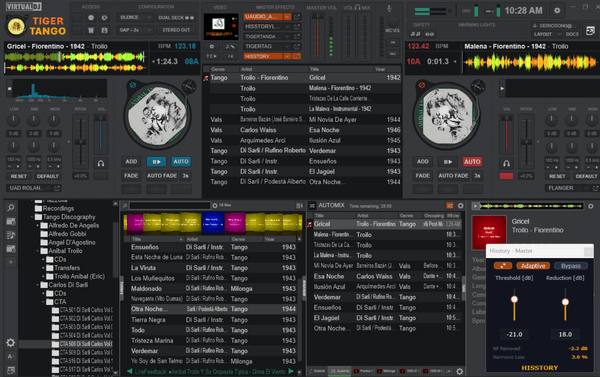Select the Sidelist tab at bottom of sideview
The image size is (600, 377).
pos(318,371)
